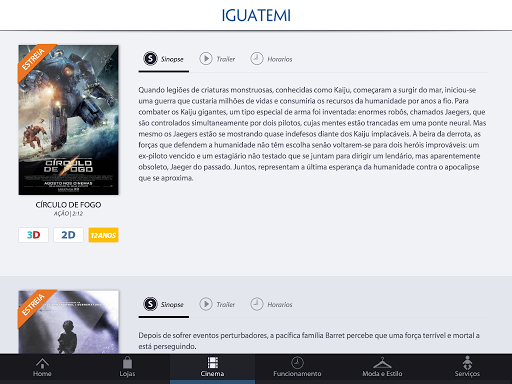Select Sinopse tab of Círculo de Fogo
Screen dimensions: 512x384
(x=164, y=59)
